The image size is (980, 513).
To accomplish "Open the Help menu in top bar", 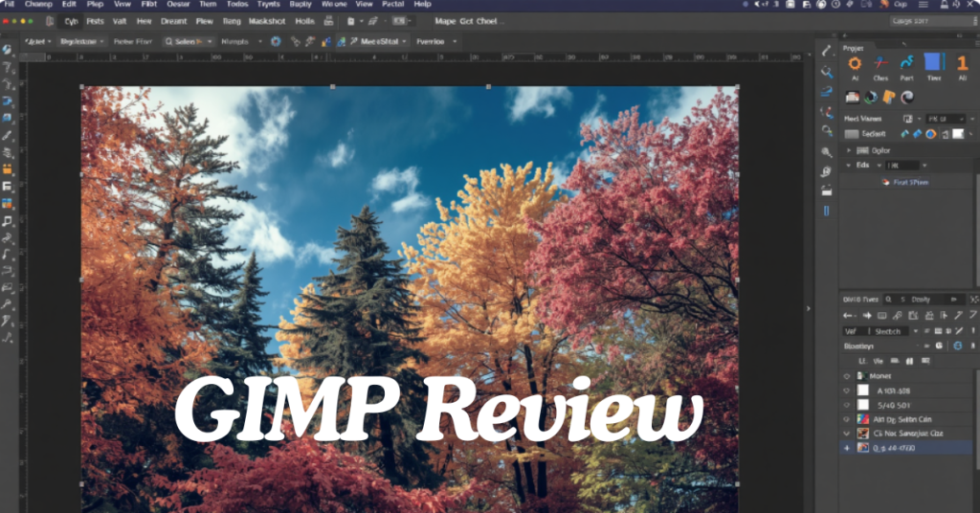I will [x=422, y=4].
